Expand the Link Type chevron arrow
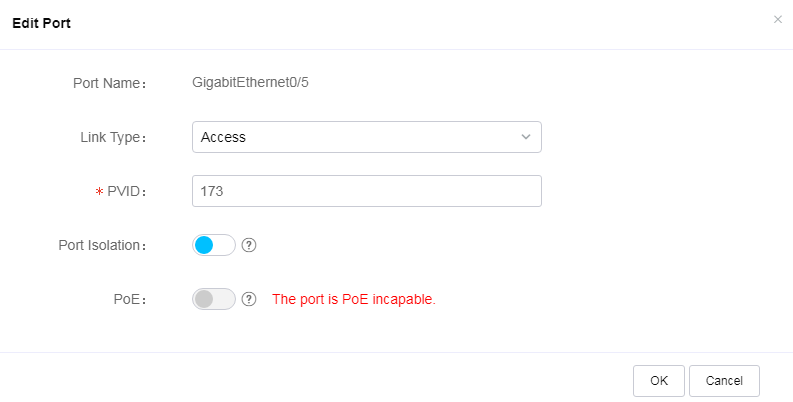The image size is (793, 402). click(526, 137)
